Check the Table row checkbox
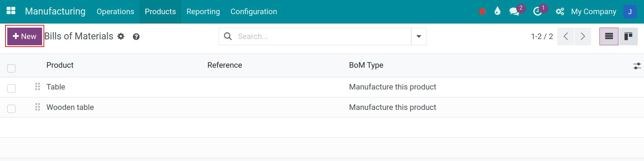644x161 pixels. click(11, 88)
